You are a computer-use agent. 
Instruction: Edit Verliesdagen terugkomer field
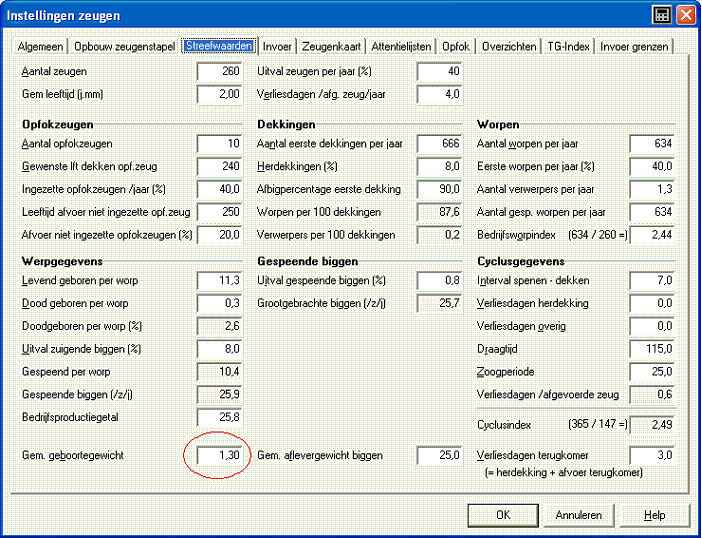(x=652, y=456)
